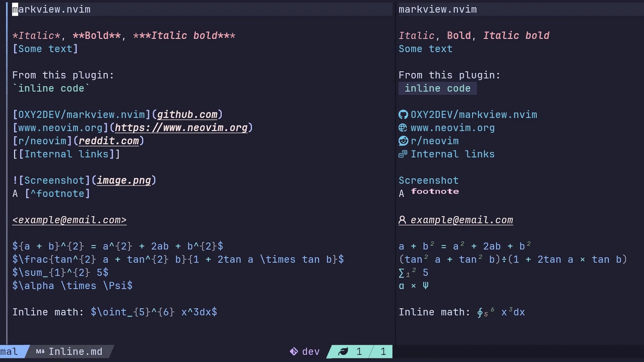Click the rendered Italic word

point(416,36)
